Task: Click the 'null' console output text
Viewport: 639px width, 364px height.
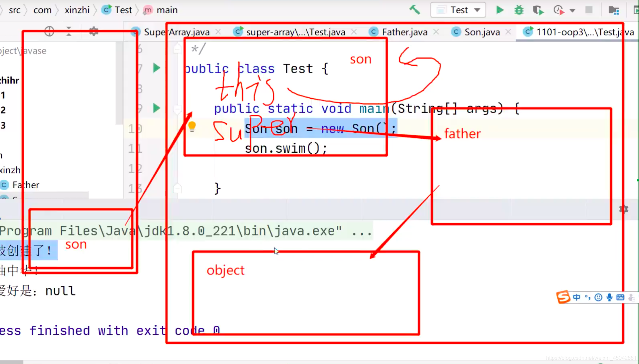Action: pyautogui.click(x=60, y=291)
